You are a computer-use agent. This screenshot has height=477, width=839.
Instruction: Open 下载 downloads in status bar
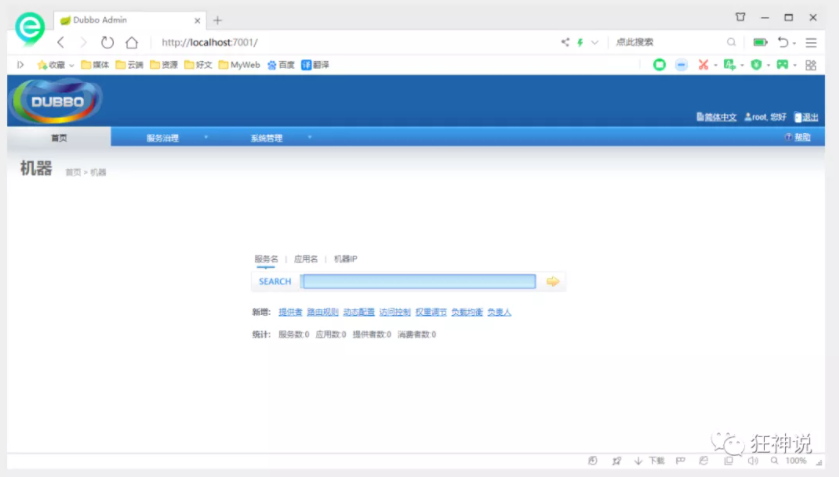649,460
